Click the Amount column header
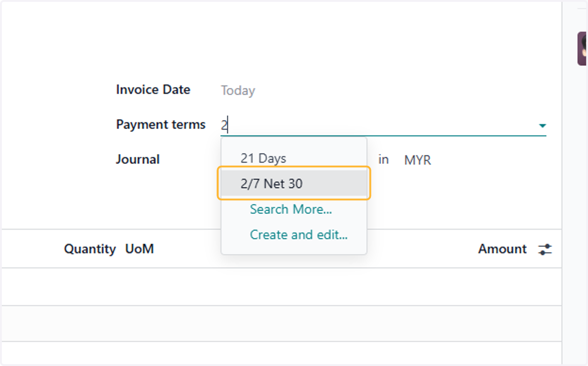The image size is (588, 366). pos(502,249)
